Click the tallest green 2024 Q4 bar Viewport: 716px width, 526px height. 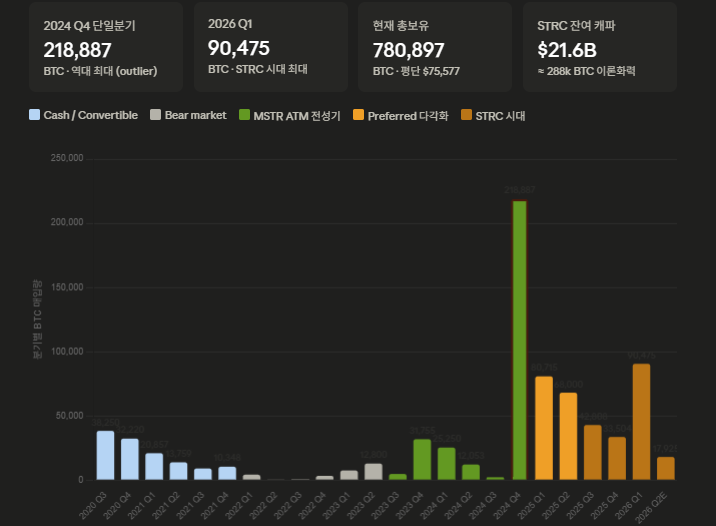(520, 340)
